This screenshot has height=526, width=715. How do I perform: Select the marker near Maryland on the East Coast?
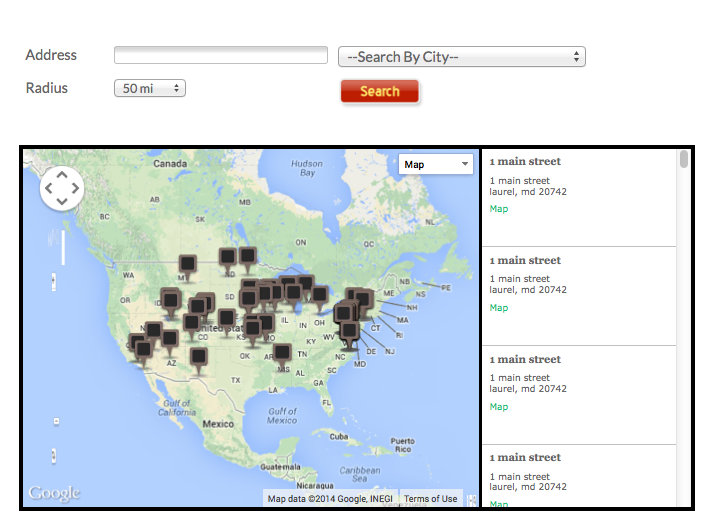coord(349,330)
